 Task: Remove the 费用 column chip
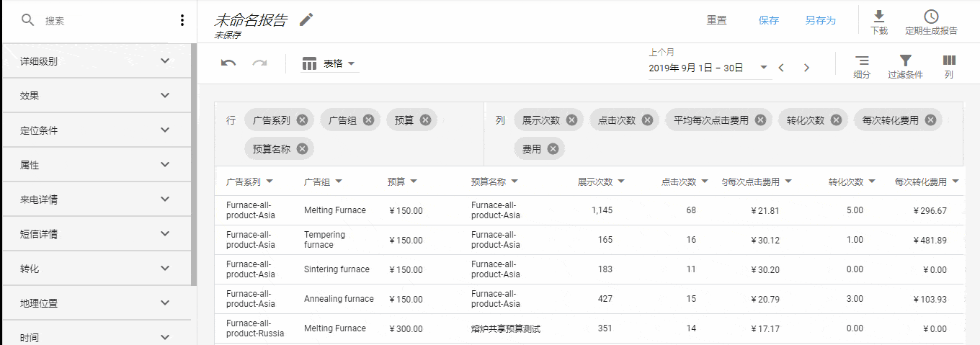point(553,149)
